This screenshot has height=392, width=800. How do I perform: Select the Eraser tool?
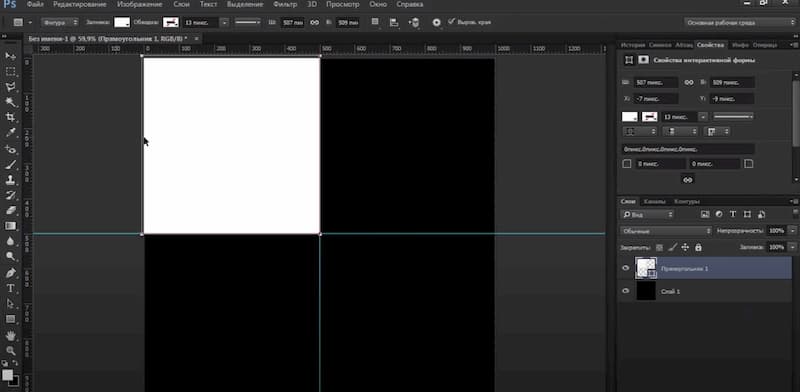[10, 210]
